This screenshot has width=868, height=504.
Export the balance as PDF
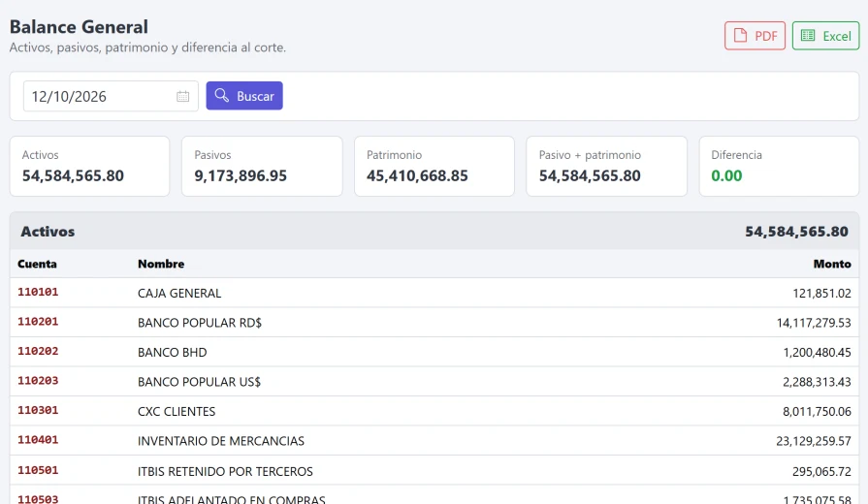pos(755,36)
